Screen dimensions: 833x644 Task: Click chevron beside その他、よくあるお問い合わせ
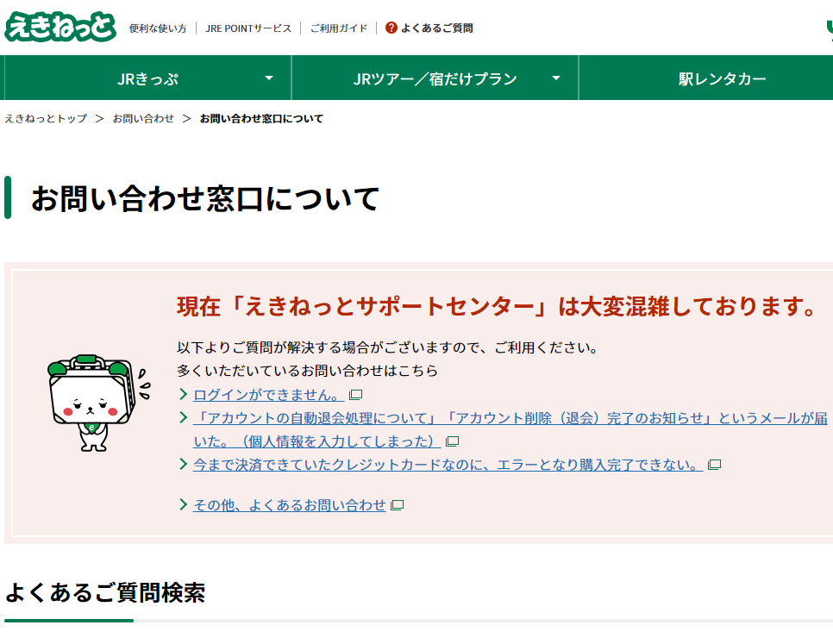coord(184,504)
